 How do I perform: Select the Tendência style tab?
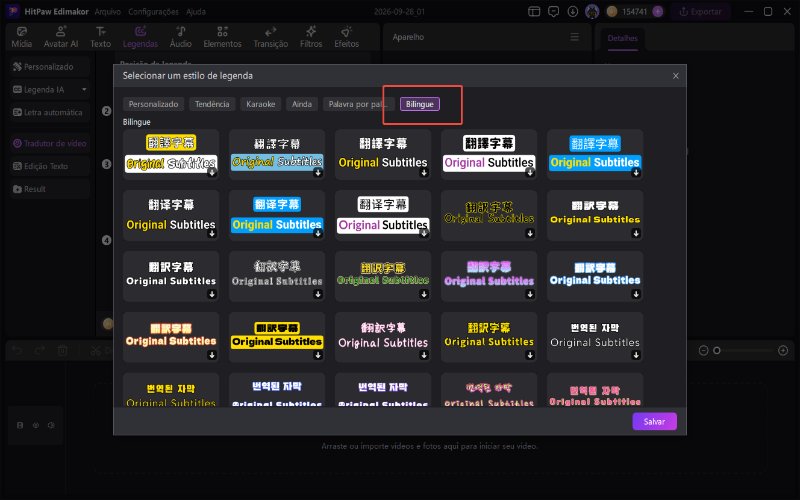point(212,104)
